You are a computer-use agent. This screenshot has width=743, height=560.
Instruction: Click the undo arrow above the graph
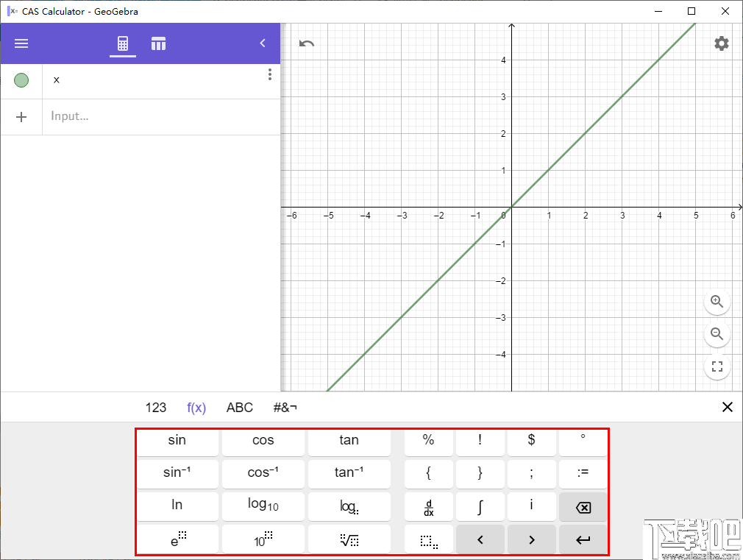(307, 43)
